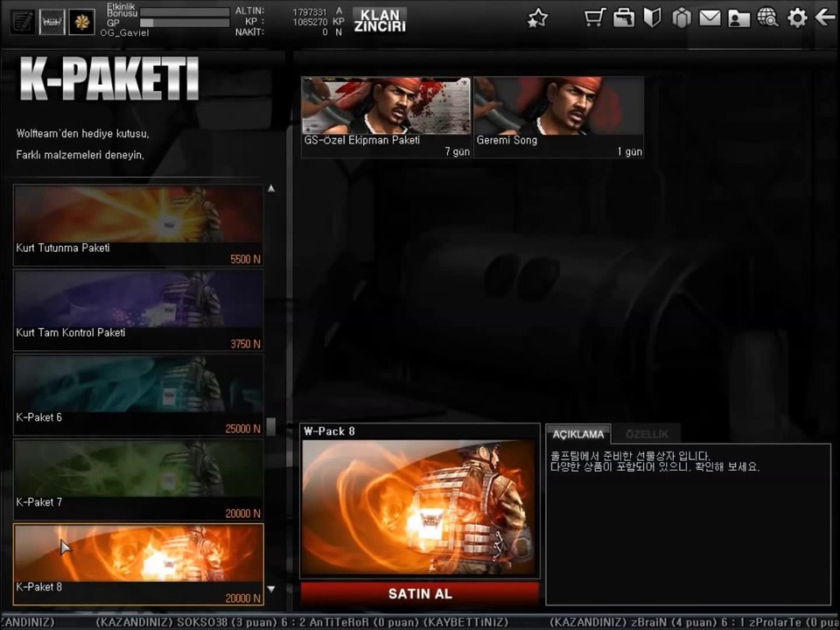This screenshot has height=630, width=840.
Task: Click the gold rank badge icon
Action: click(x=81, y=22)
